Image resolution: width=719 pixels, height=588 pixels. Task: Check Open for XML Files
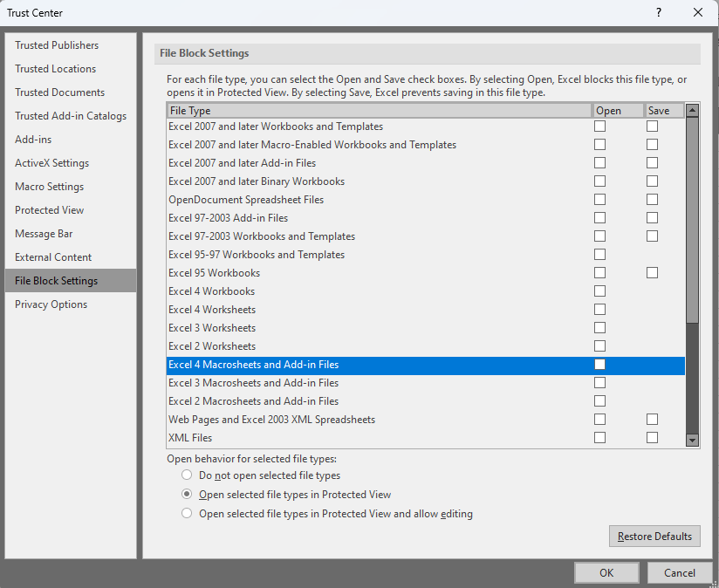[599, 438]
